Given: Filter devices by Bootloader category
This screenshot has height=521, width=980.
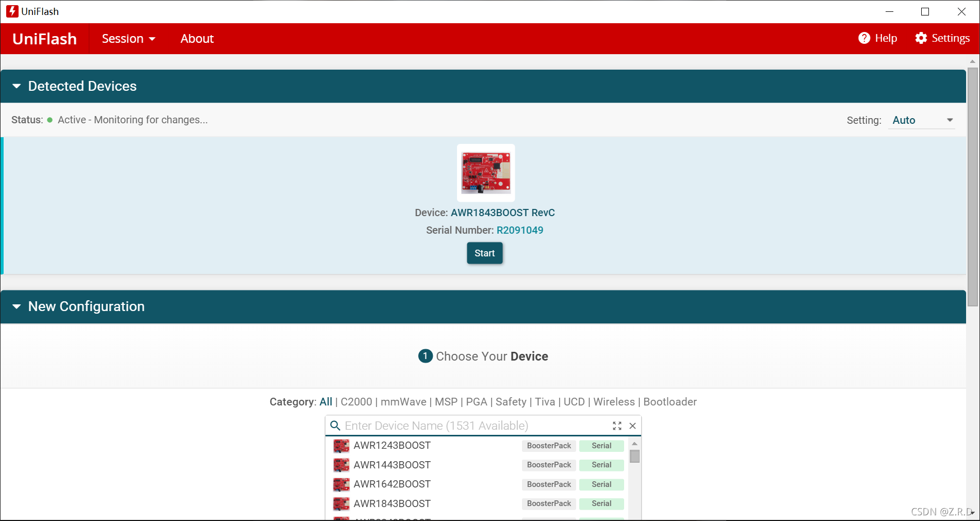Looking at the screenshot, I should point(670,402).
